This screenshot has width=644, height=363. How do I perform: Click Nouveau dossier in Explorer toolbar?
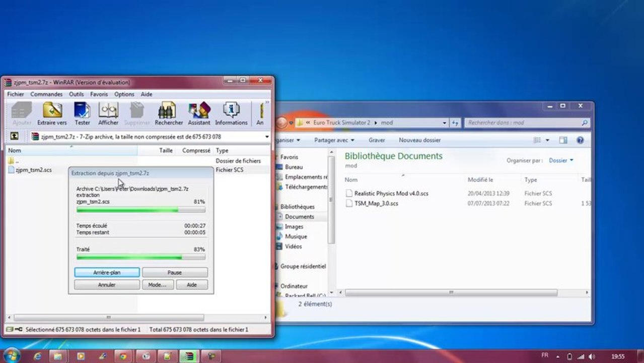pos(419,140)
